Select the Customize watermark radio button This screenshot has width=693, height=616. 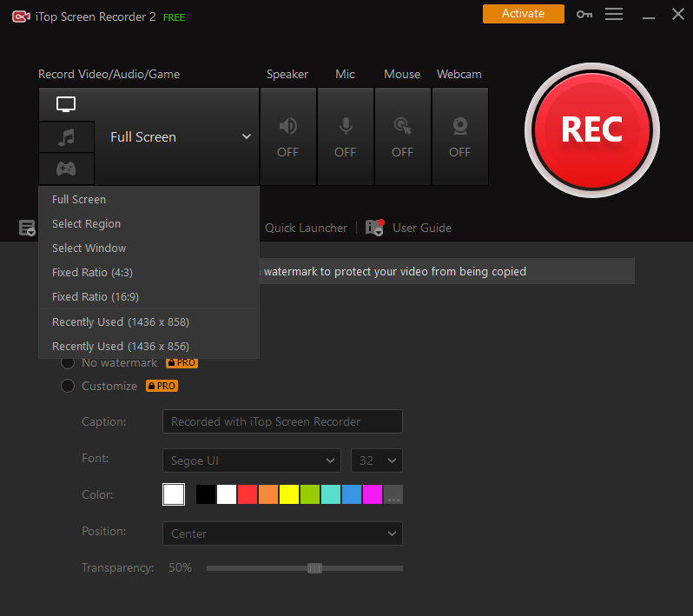pyautogui.click(x=68, y=386)
